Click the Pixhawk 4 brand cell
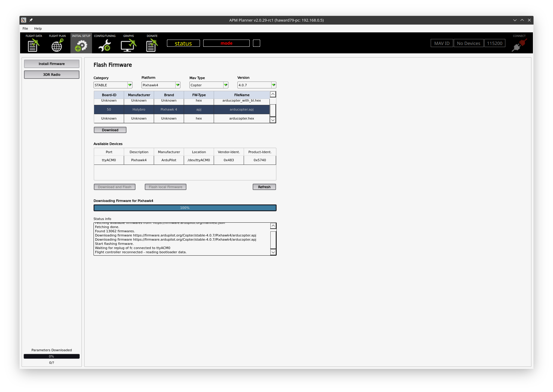553x392 pixels. point(169,110)
